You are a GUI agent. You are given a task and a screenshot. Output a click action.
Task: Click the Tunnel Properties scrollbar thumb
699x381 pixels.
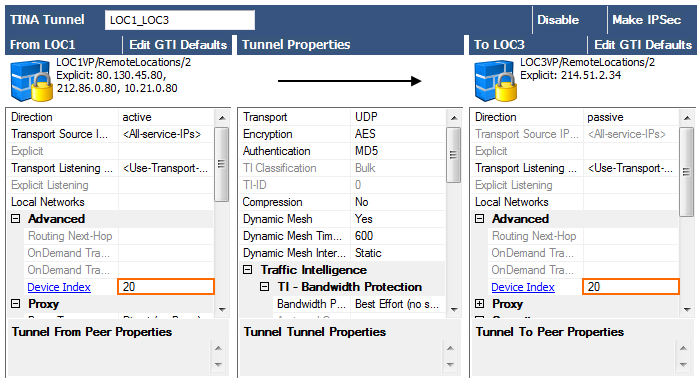coord(454,155)
